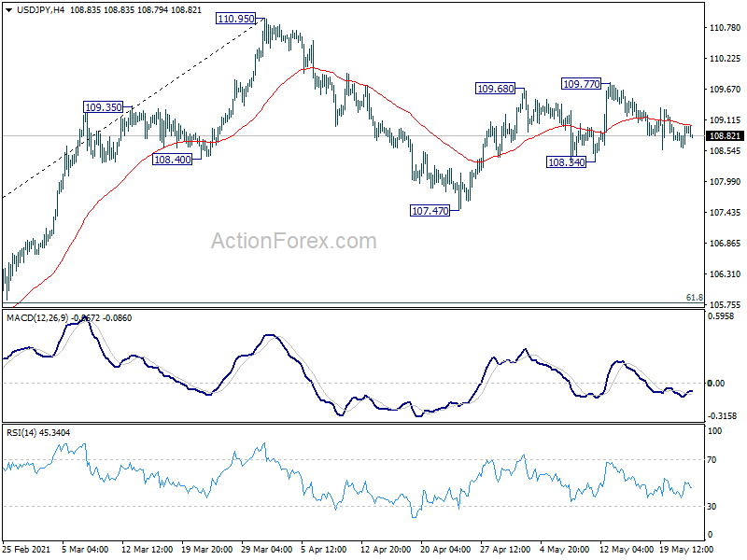This screenshot has width=747, height=560.
Task: Click the 61.8 Fibonacci level label
Action: tap(694, 298)
